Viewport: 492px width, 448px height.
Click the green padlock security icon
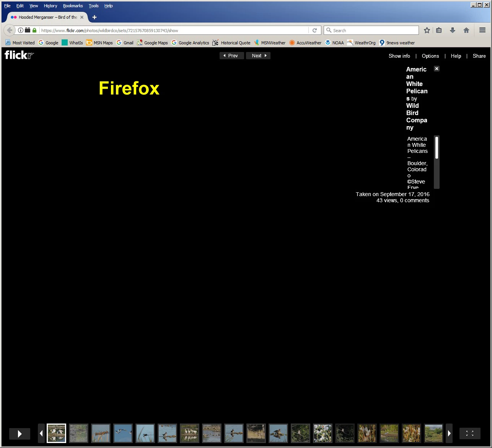[34, 30]
